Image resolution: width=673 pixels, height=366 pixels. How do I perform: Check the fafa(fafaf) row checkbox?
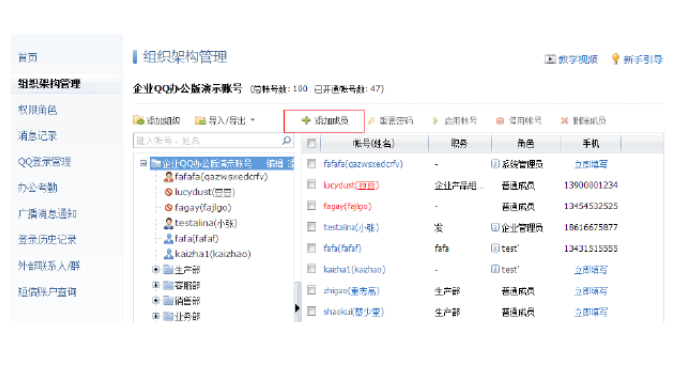click(312, 248)
